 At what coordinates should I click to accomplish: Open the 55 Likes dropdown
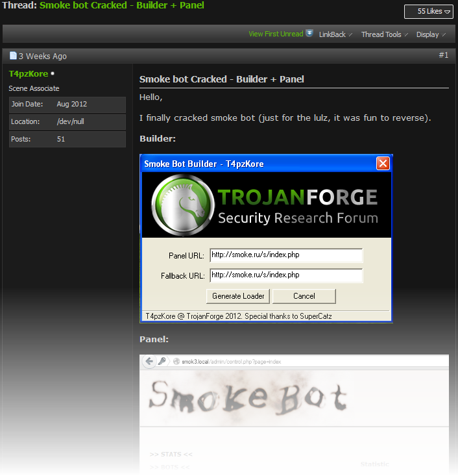429,12
